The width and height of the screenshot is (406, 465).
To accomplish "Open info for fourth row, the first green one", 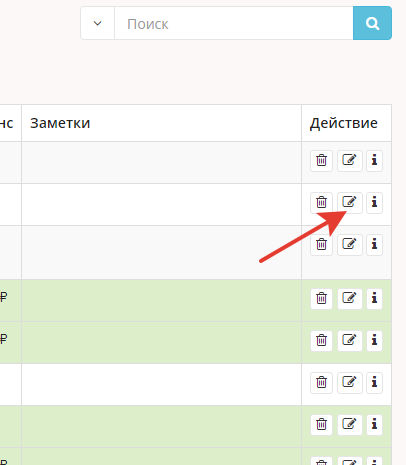I will click(x=374, y=299).
